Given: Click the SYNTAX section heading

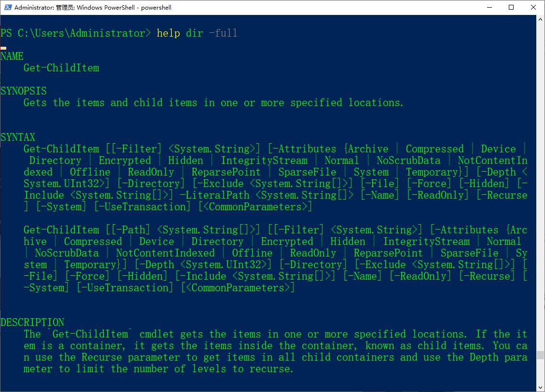Looking at the screenshot, I should click(x=18, y=137).
